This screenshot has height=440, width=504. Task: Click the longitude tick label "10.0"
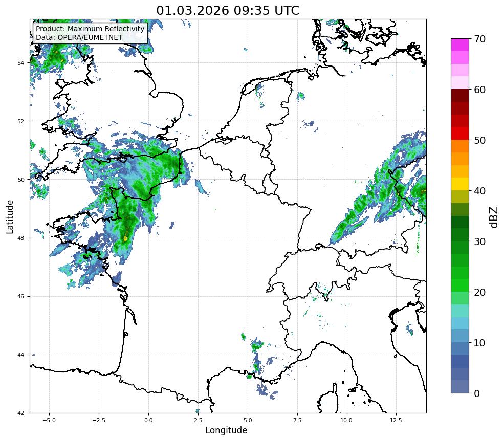(x=347, y=420)
